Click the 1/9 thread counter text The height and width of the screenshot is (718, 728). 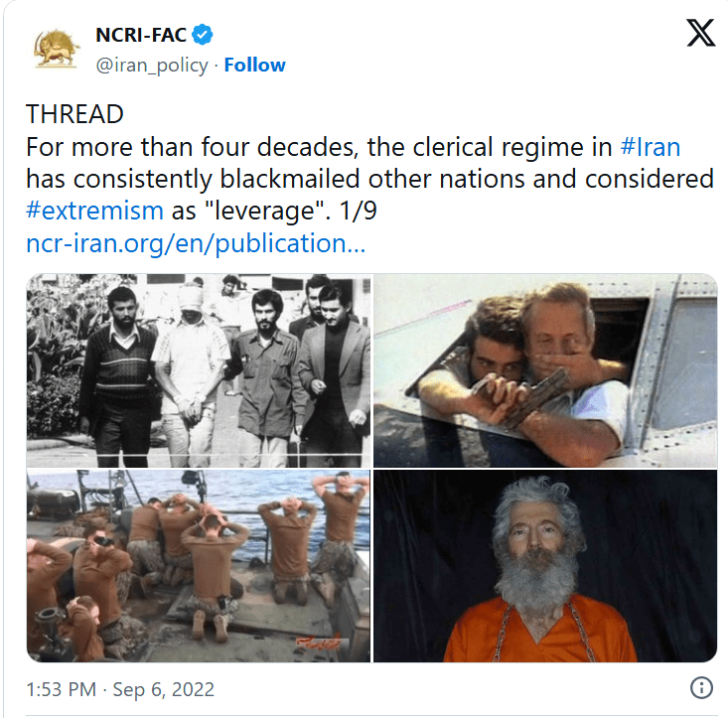[x=358, y=211]
